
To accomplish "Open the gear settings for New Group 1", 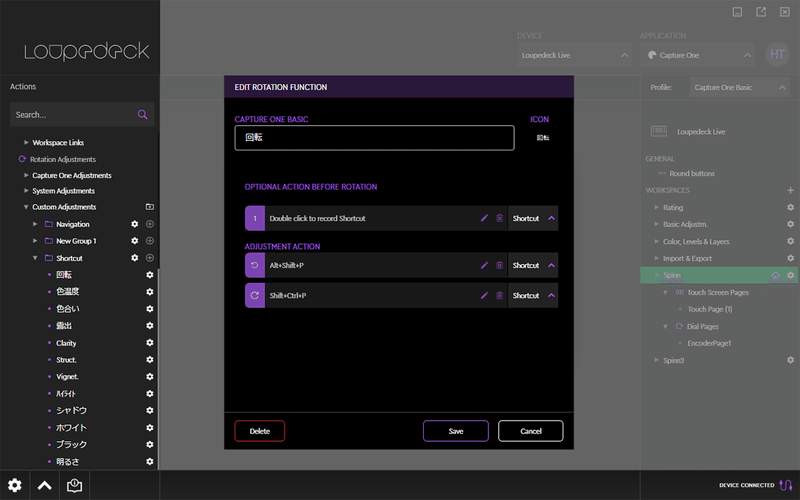I will click(135, 241).
